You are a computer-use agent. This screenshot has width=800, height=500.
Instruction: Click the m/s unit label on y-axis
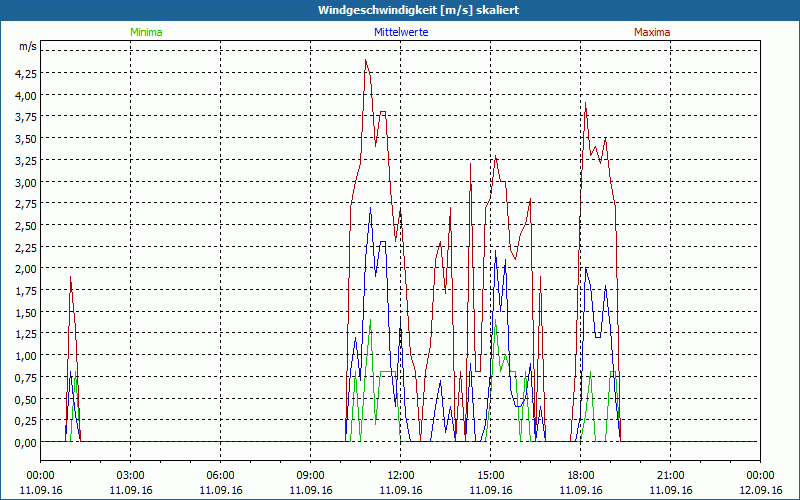coord(28,46)
